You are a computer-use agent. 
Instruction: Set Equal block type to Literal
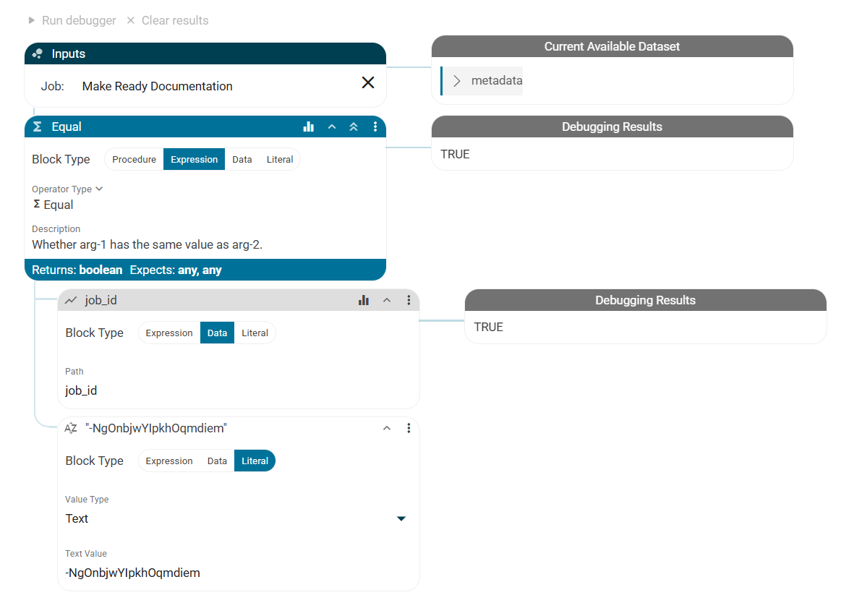(280, 159)
